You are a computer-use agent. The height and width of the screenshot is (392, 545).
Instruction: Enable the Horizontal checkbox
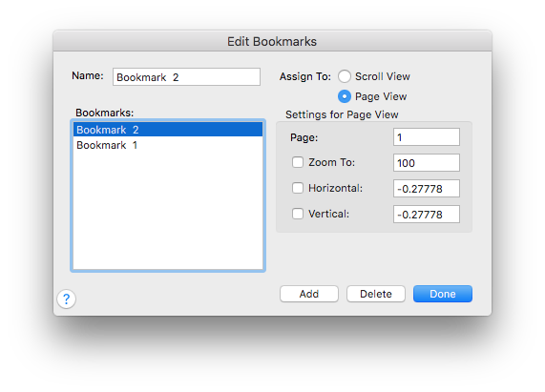pyautogui.click(x=298, y=188)
